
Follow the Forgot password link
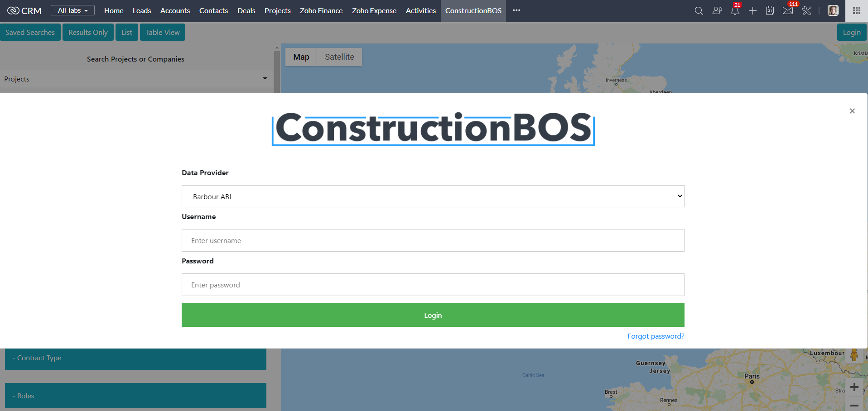pyautogui.click(x=656, y=336)
